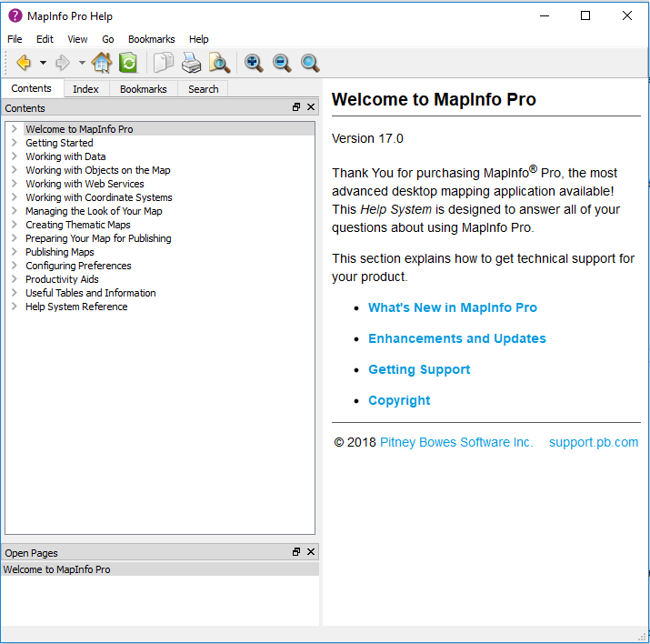Click the Find in Text icon
Viewport: 650px width, 644px height.
219,63
